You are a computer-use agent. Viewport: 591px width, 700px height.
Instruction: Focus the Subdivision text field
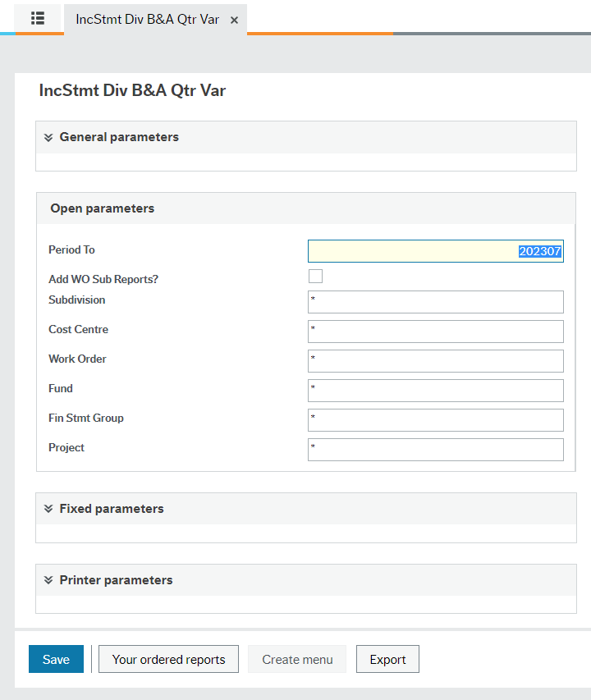[435, 301]
